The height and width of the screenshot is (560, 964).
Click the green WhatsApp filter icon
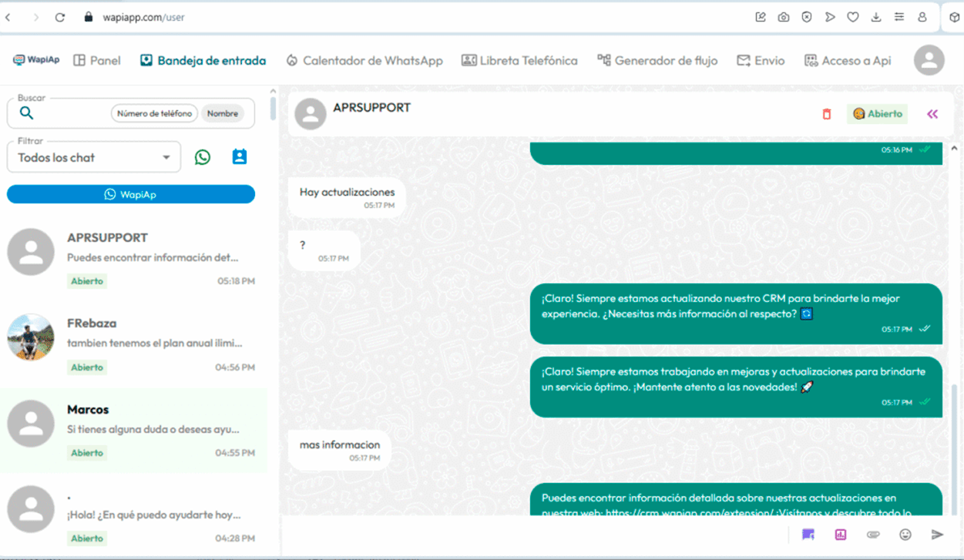point(203,157)
